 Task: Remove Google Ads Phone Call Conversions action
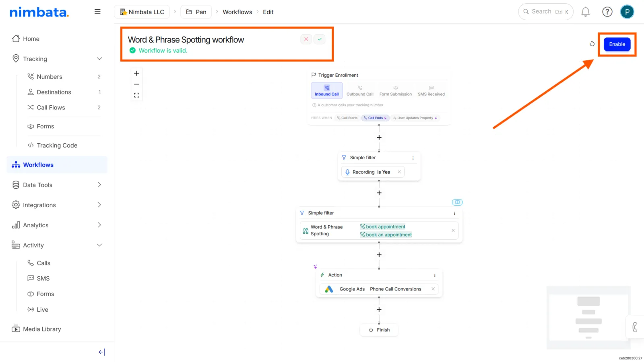[433, 289]
